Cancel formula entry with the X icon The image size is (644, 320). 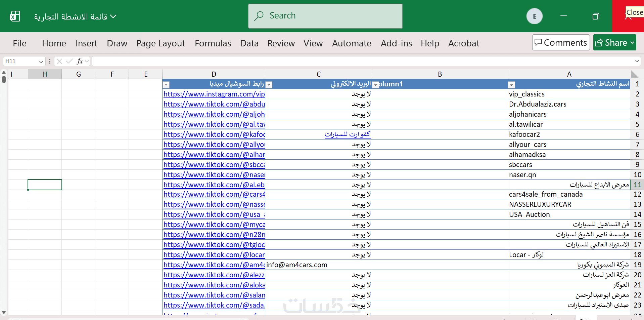pos(59,61)
